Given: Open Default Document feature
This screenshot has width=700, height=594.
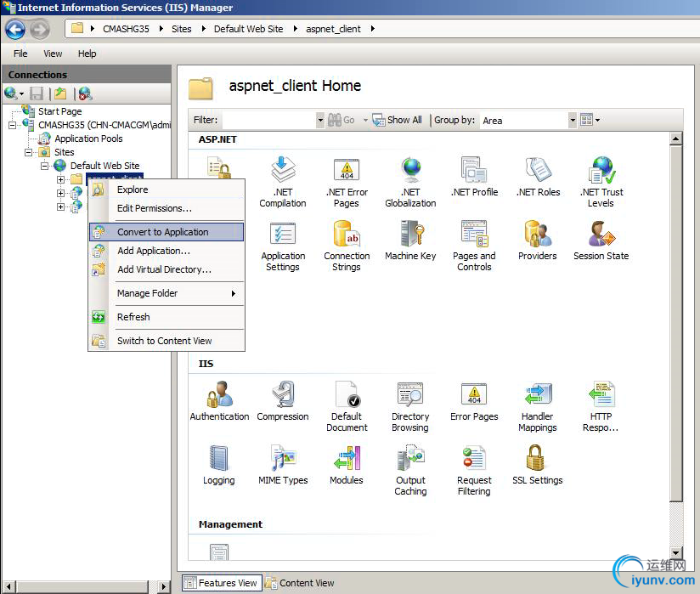Looking at the screenshot, I should click(x=347, y=406).
